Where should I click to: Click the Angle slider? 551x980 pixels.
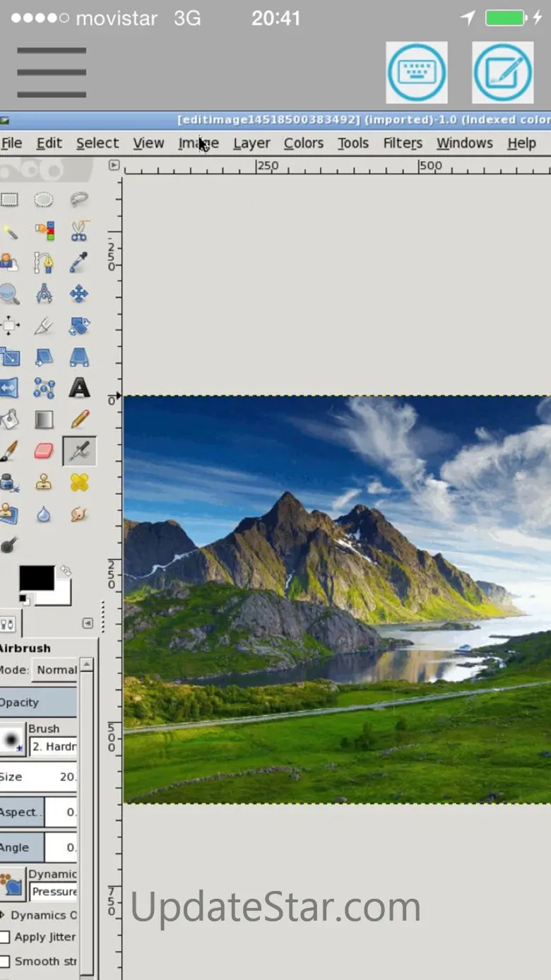[x=38, y=847]
